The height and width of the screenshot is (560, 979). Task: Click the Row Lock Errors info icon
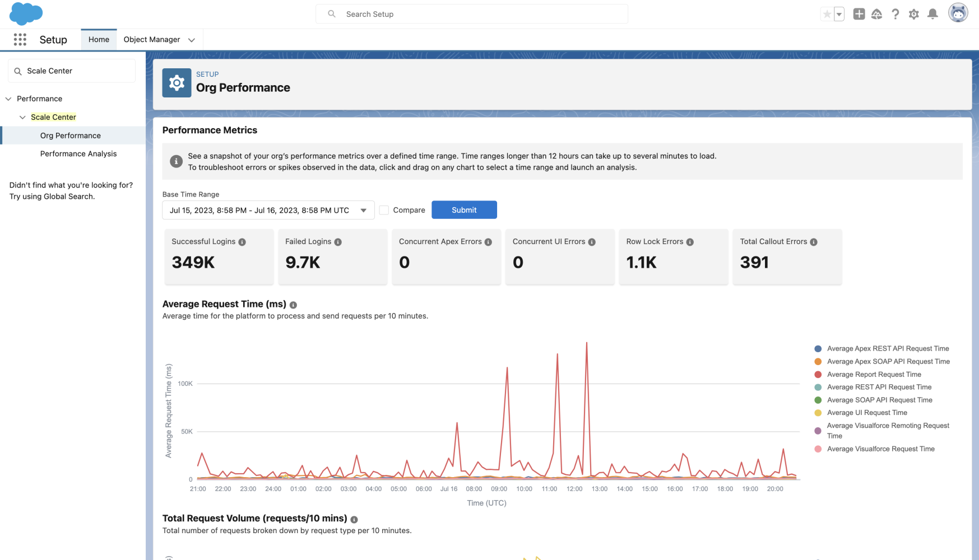pyautogui.click(x=690, y=242)
